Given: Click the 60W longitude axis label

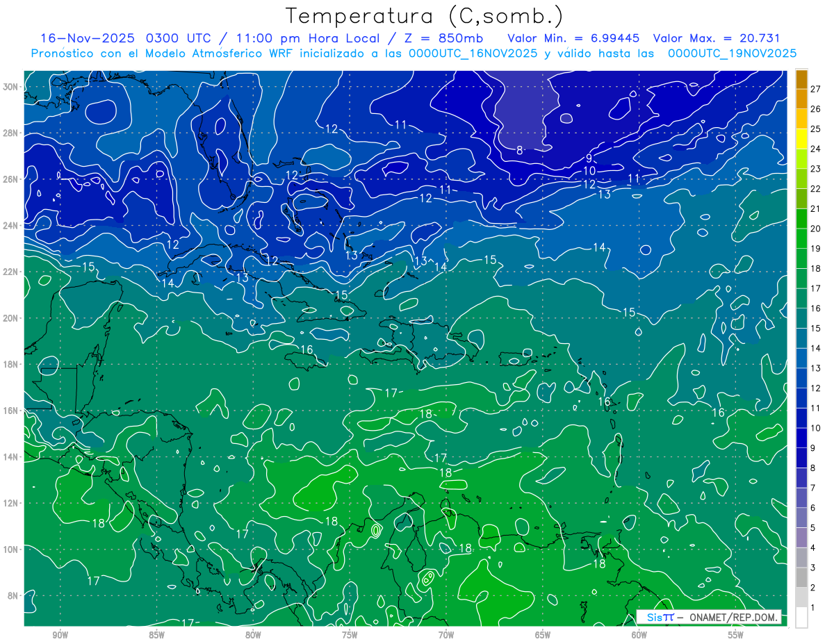Looking at the screenshot, I should coord(639,634).
